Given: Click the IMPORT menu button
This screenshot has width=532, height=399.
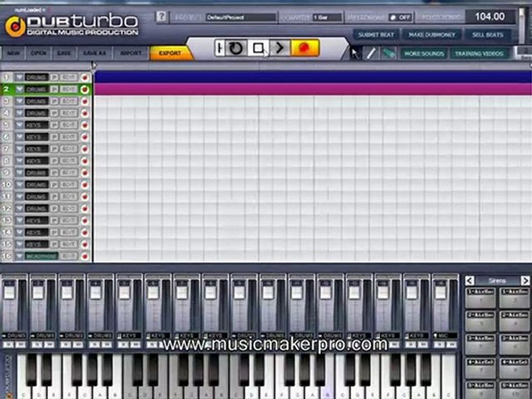Looking at the screenshot, I should pos(131,53).
